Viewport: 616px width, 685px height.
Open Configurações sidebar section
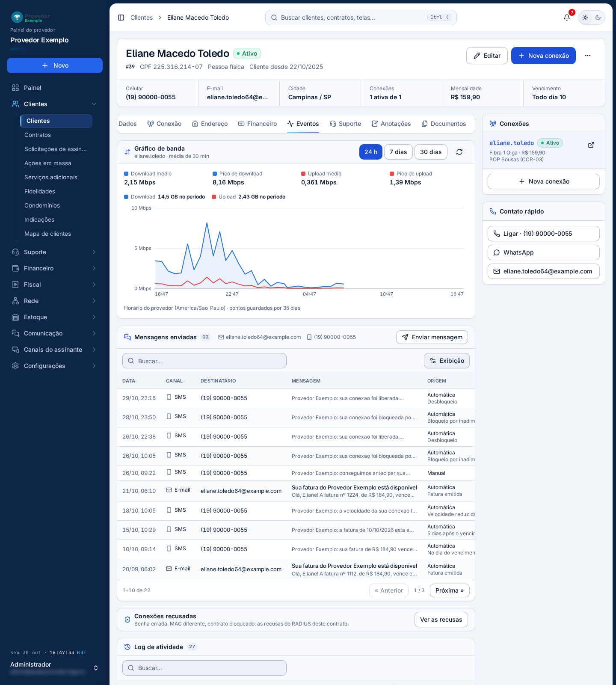click(x=55, y=366)
